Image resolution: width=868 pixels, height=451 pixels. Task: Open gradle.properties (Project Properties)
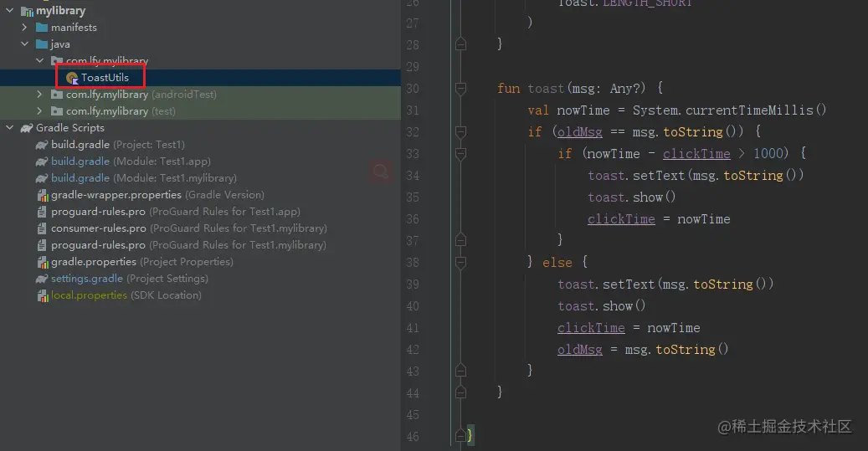pos(142,261)
